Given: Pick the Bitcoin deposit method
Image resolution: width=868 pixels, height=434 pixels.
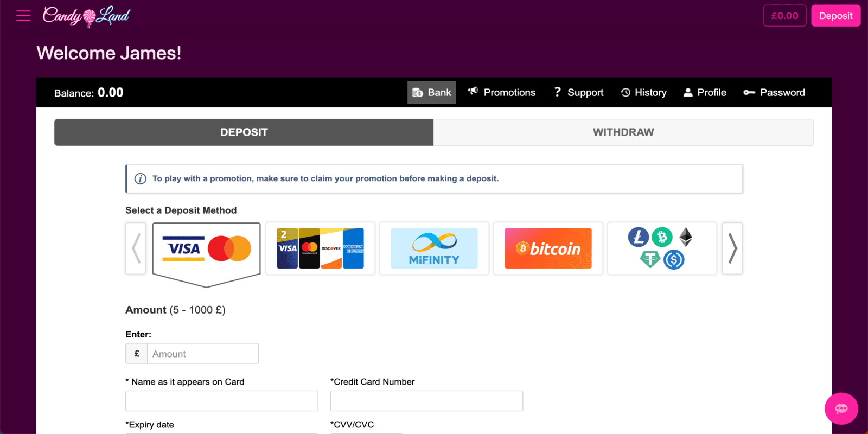Looking at the screenshot, I should (x=548, y=248).
